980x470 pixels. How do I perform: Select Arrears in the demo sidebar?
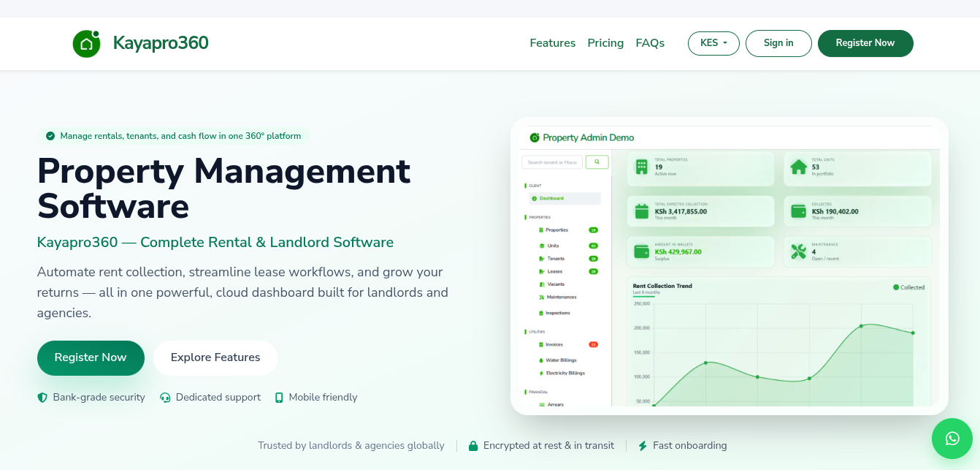coord(556,404)
